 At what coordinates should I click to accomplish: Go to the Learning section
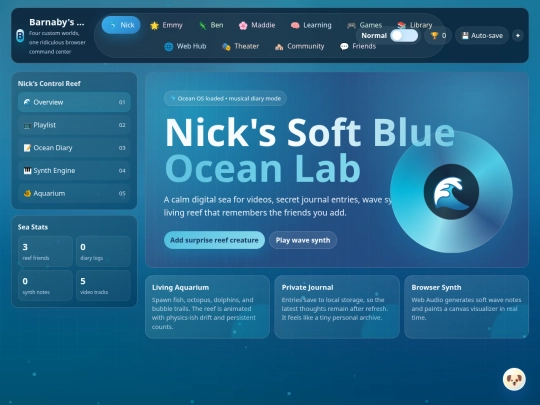pyautogui.click(x=311, y=25)
